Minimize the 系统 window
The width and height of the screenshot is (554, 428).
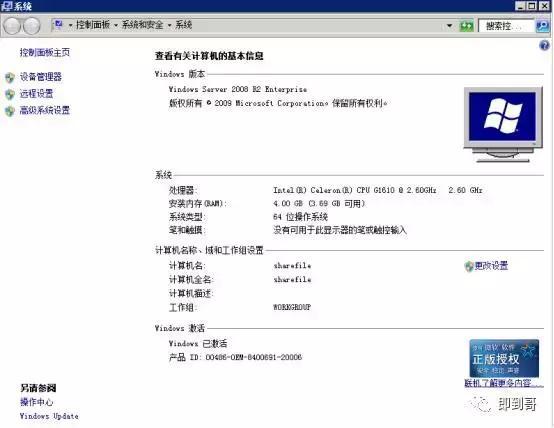(x=520, y=6)
